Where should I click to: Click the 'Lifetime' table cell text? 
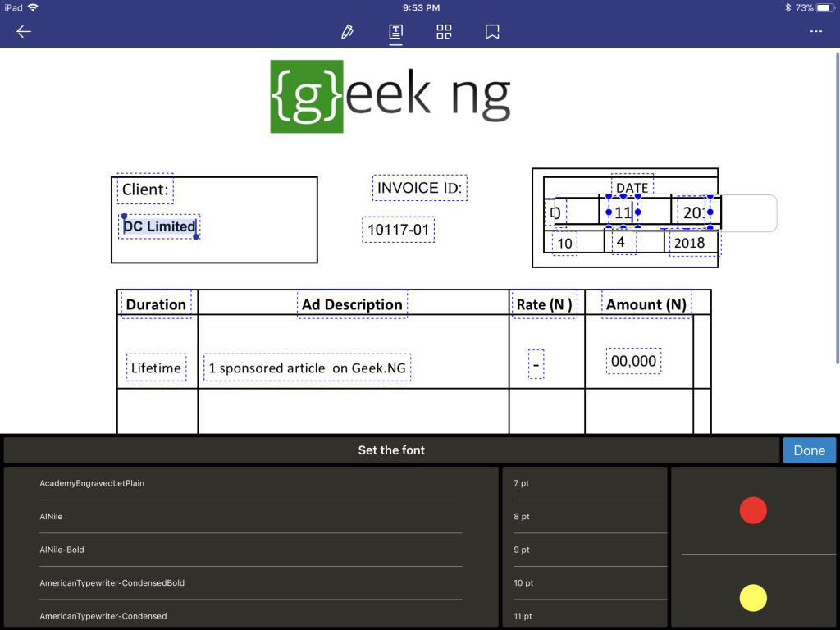click(x=156, y=367)
